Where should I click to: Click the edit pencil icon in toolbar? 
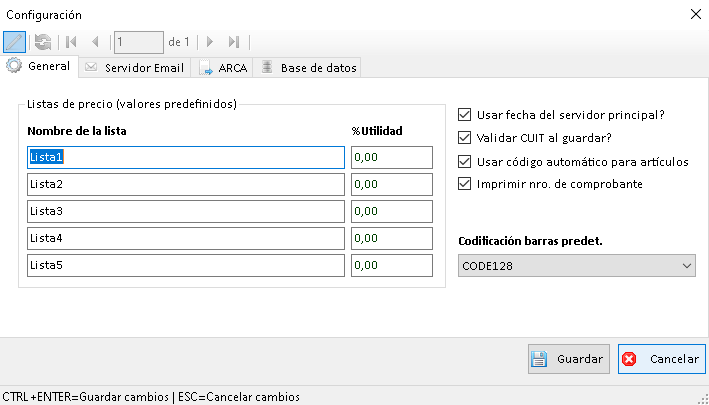[x=15, y=42]
